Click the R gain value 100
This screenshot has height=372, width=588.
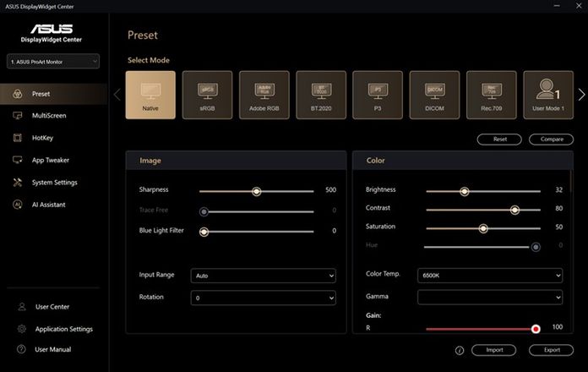click(558, 326)
